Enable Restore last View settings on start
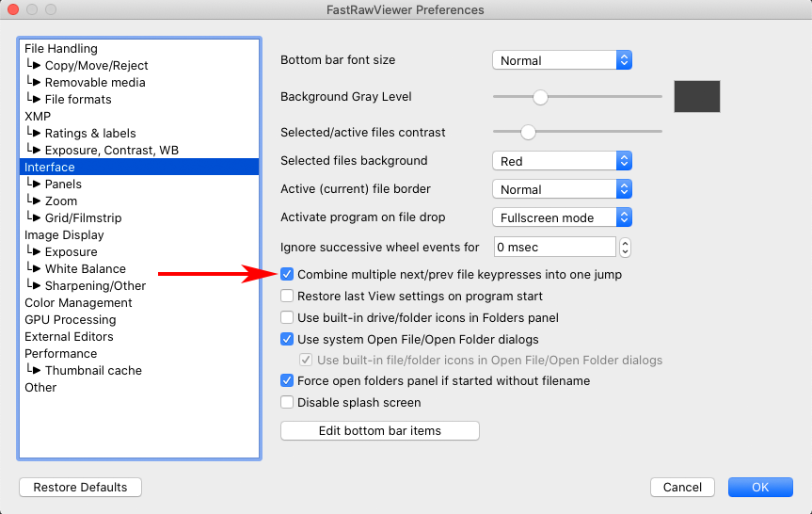 (x=287, y=296)
